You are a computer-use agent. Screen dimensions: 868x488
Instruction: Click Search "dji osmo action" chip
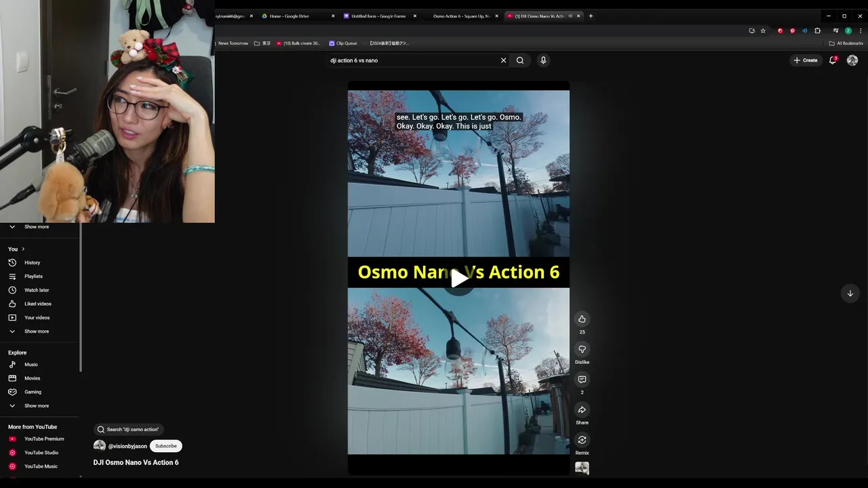[x=128, y=429]
